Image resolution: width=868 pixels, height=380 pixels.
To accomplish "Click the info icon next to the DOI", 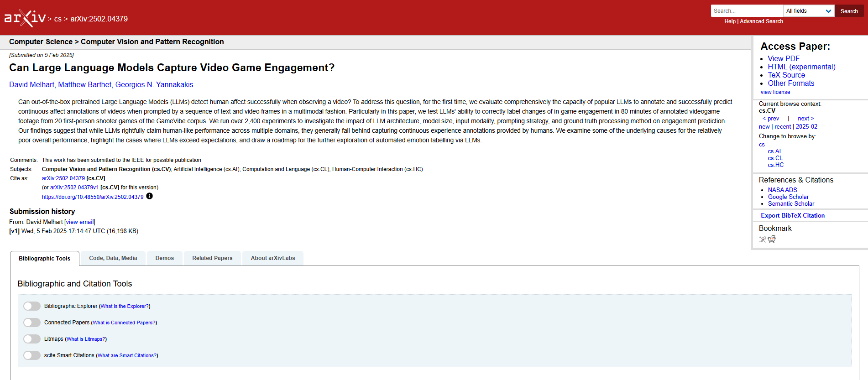I will pos(149,196).
